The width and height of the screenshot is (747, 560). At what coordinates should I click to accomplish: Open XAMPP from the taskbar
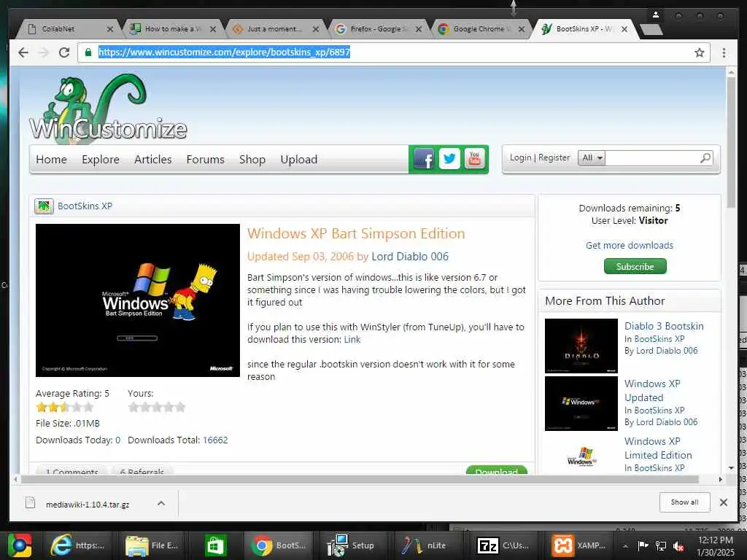point(578,545)
